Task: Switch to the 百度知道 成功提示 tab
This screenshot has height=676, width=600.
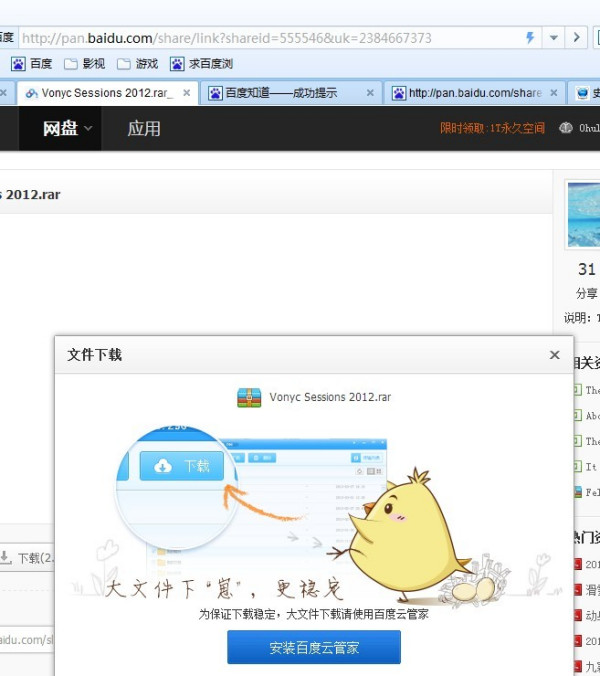Action: click(280, 93)
